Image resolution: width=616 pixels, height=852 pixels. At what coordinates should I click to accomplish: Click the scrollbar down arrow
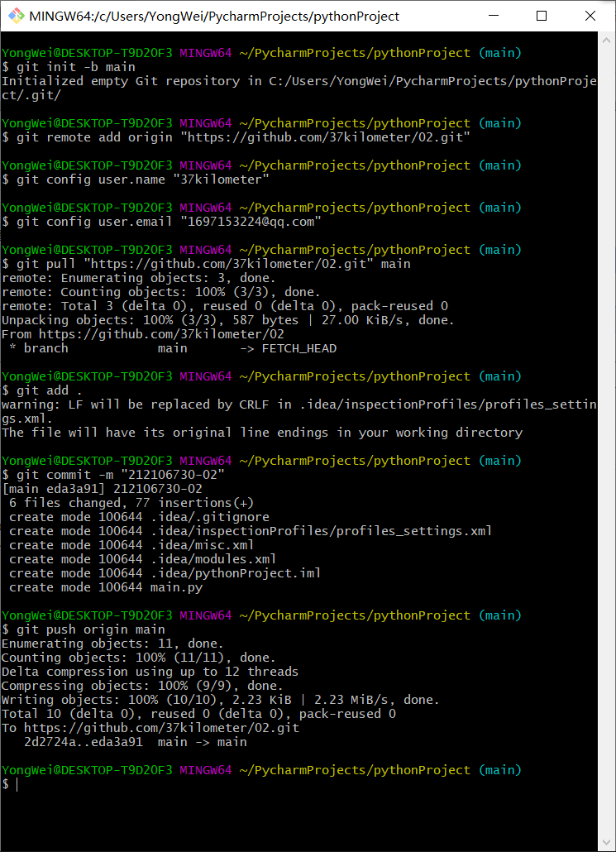tap(607, 843)
